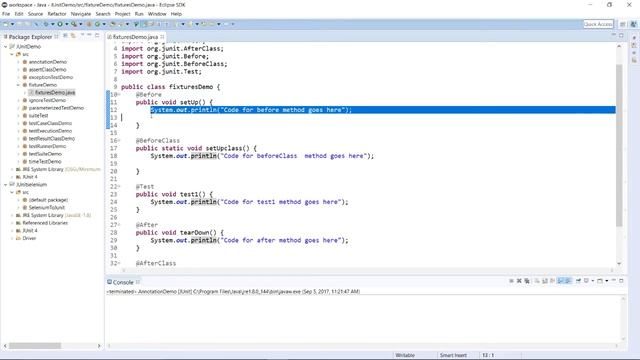Open New Java Class dropdown arrow
Viewport: 640px width, 360px height.
[104, 24]
